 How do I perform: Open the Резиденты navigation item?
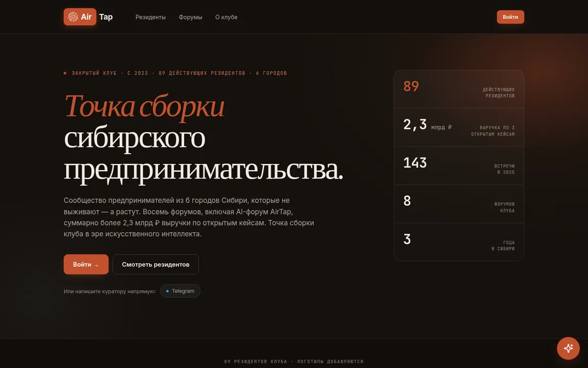click(x=151, y=17)
